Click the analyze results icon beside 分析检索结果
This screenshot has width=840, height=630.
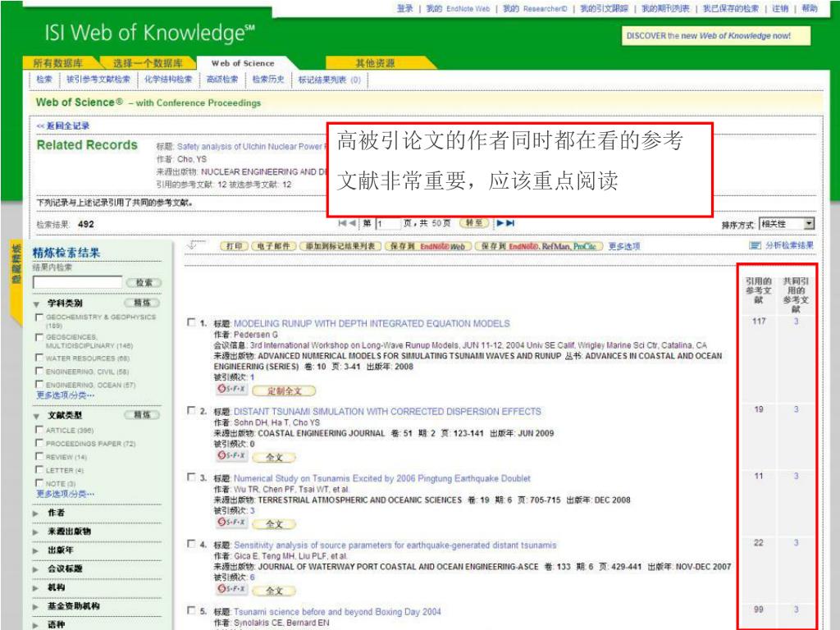755,245
